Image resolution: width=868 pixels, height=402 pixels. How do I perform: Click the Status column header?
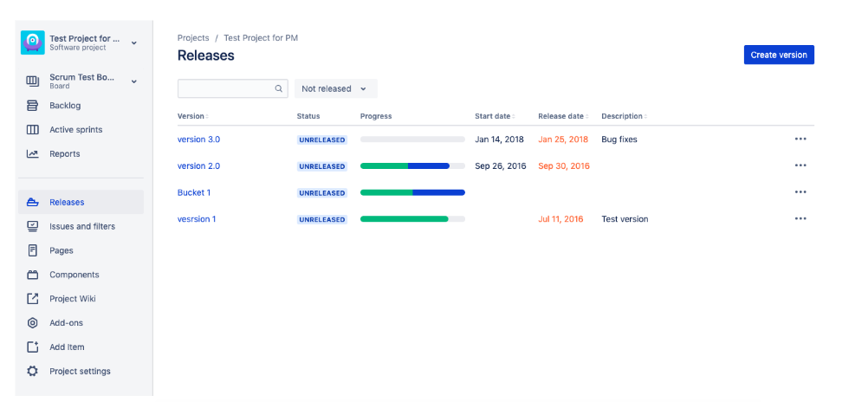pos(308,116)
